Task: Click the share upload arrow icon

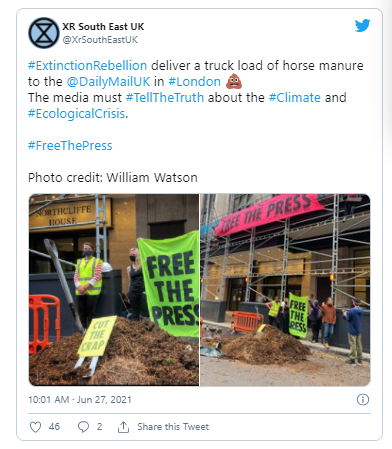Action: (x=123, y=427)
